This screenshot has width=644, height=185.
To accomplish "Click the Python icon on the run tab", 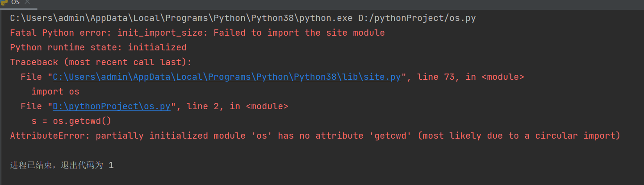I will pyautogui.click(x=4, y=2).
